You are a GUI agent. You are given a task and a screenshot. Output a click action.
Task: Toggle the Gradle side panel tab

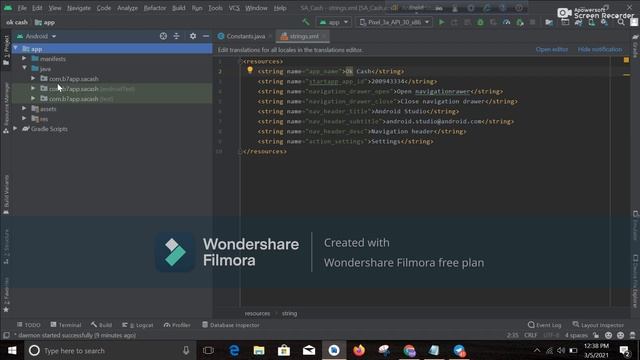click(635, 46)
